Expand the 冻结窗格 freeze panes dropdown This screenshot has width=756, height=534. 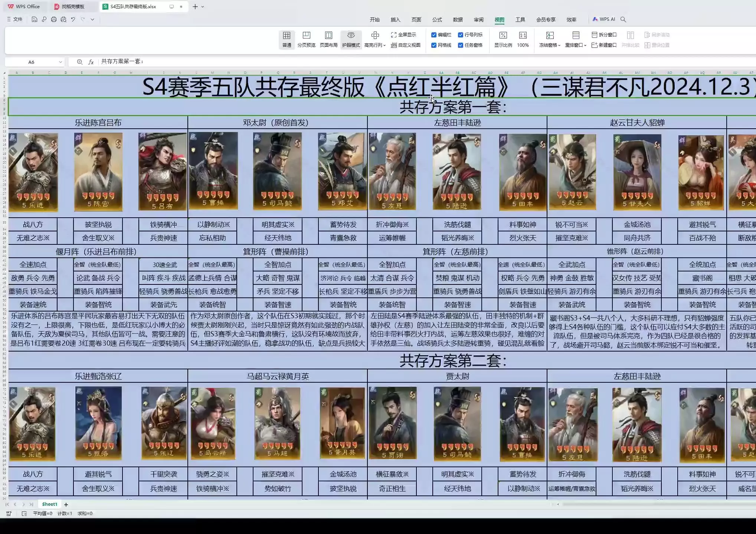(559, 45)
